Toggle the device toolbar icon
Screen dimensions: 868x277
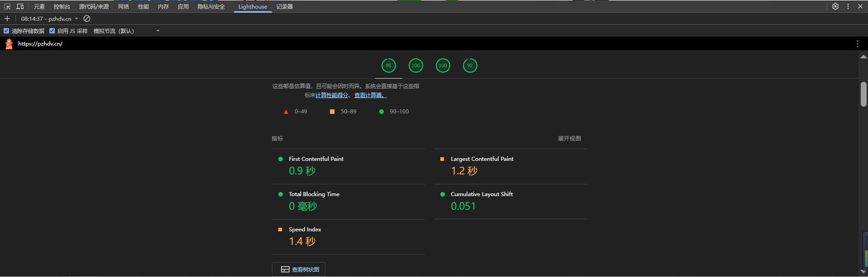pos(20,6)
